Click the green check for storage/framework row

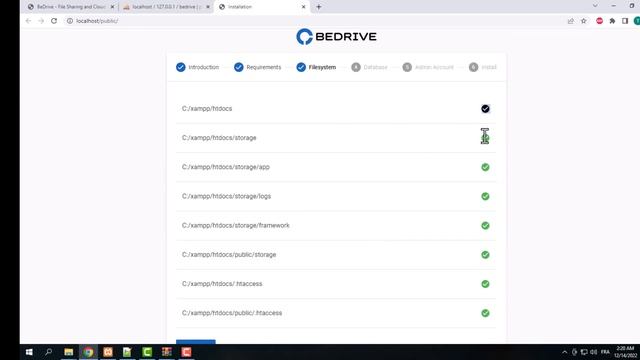pos(485,225)
